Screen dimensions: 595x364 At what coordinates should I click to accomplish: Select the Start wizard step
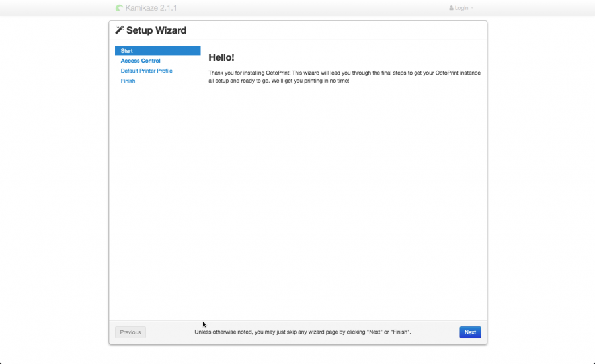157,51
